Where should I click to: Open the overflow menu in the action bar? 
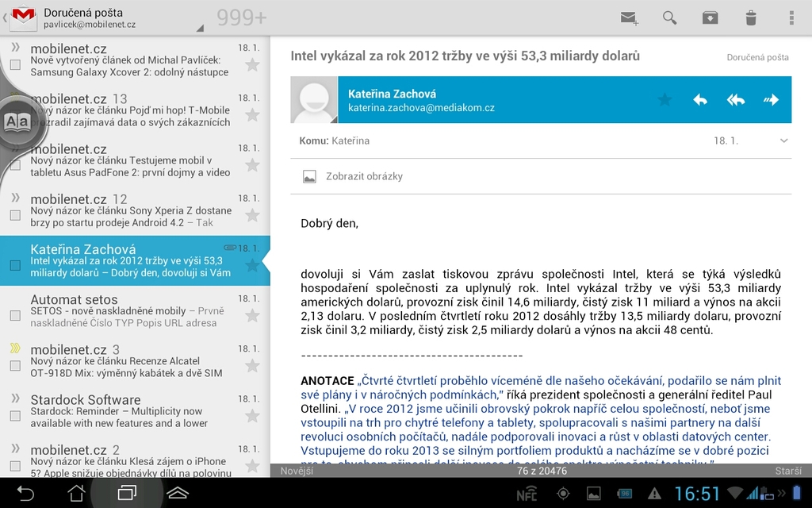789,16
